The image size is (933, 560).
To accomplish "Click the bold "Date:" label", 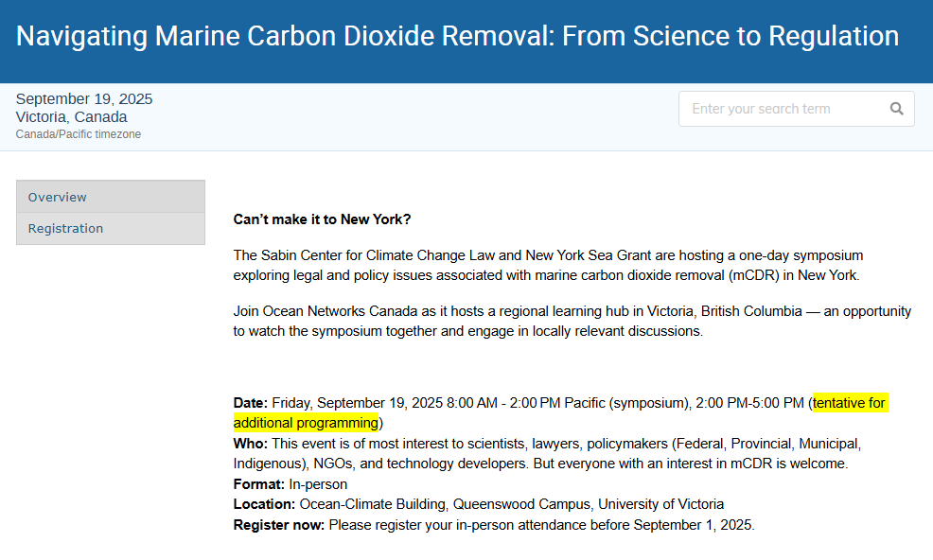I will point(251,404).
